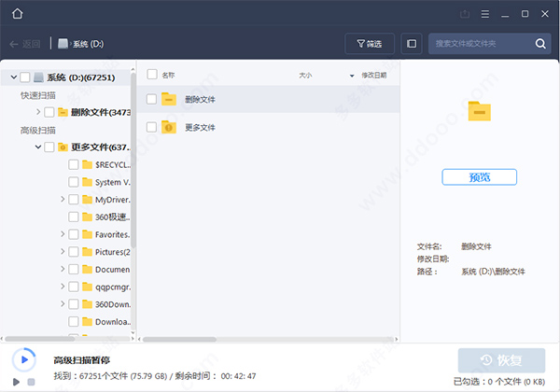Image resolution: width=560 pixels, height=392 pixels.
Task: Click the back arrow 返回
Action: pos(24,44)
